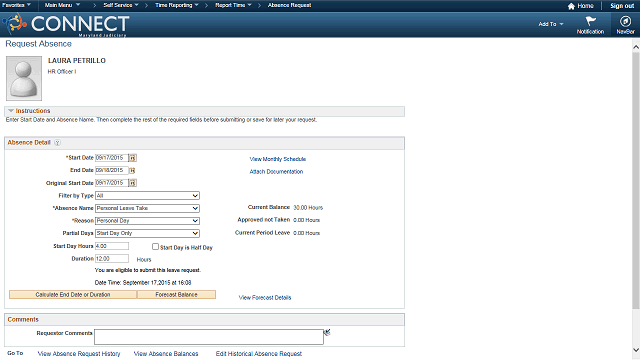Click Sign out link
Screen dimensions: 640x360
pos(622,6)
